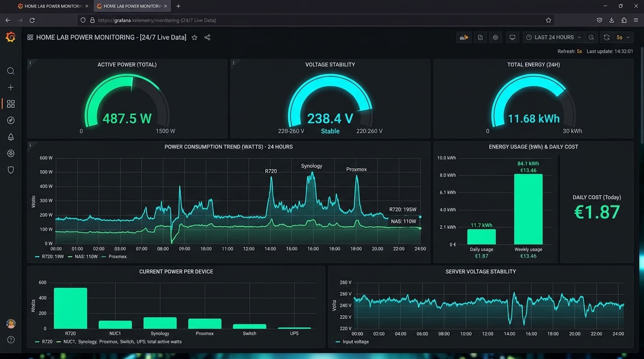
Task: Click the plus create icon in sidebar
Action: tap(11, 87)
